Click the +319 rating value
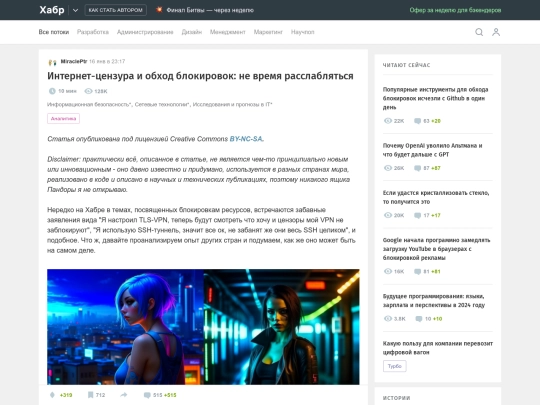 coord(66,395)
